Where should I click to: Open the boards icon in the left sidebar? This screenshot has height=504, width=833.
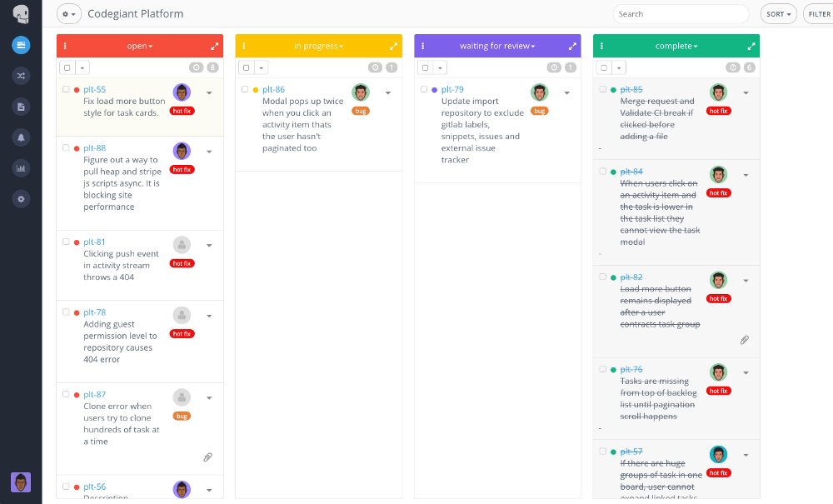(20, 45)
